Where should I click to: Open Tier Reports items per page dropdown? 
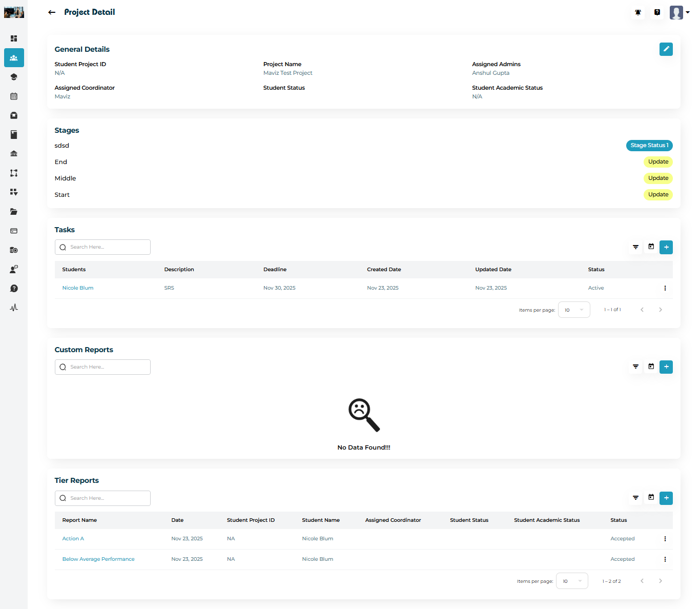(x=572, y=581)
